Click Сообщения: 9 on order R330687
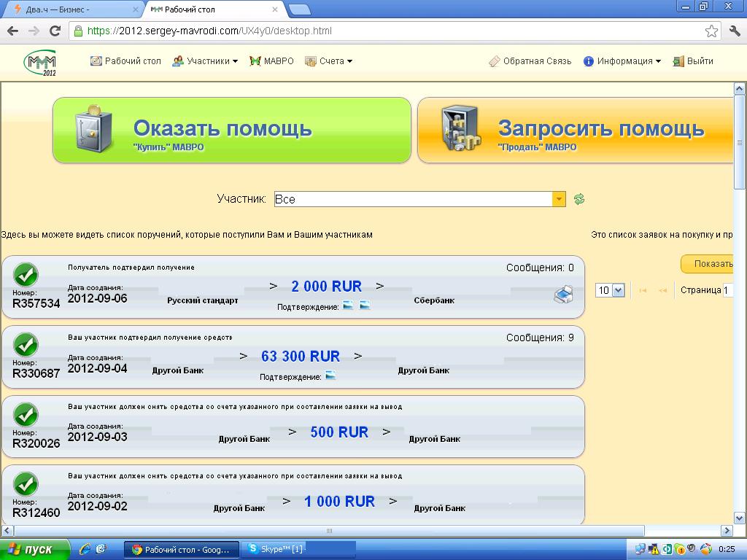This screenshot has width=747, height=560. click(x=540, y=338)
